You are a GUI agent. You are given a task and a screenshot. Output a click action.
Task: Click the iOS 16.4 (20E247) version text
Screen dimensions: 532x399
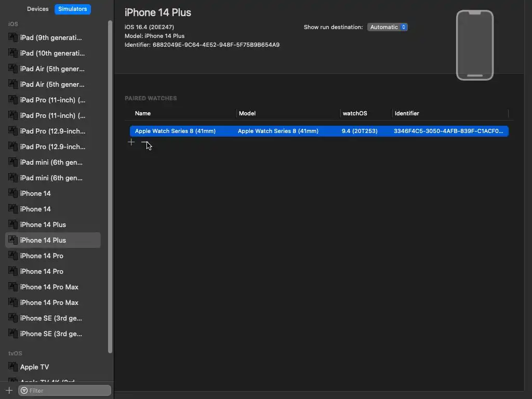point(149,27)
